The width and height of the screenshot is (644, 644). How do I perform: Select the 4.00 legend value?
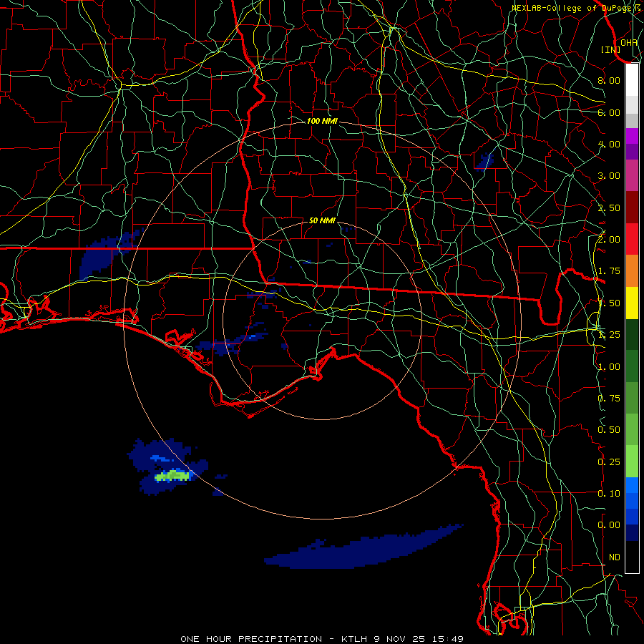coord(609,144)
